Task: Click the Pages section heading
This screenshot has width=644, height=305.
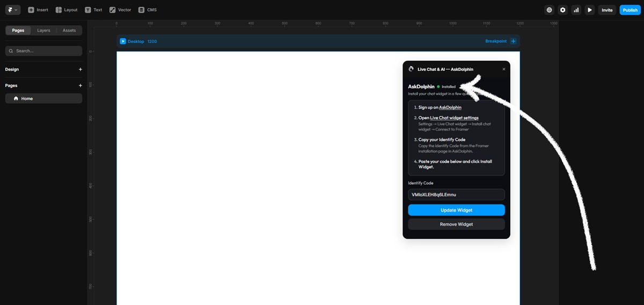Action: (x=11, y=85)
